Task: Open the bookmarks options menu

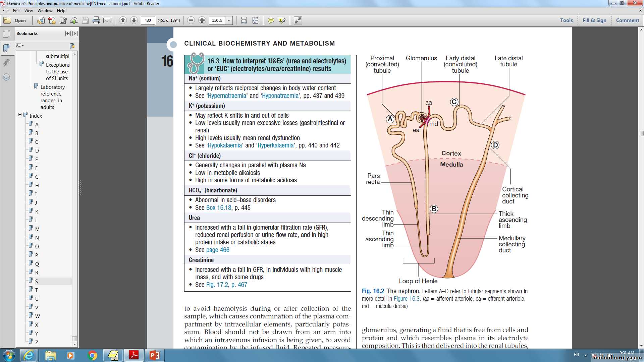Action: [20, 46]
